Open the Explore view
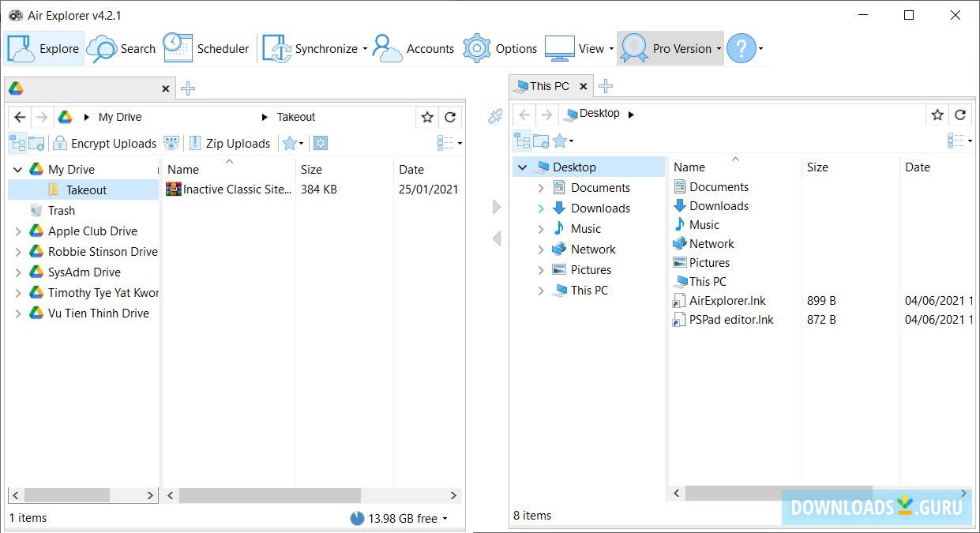The height and width of the screenshot is (533, 980). (x=44, y=48)
